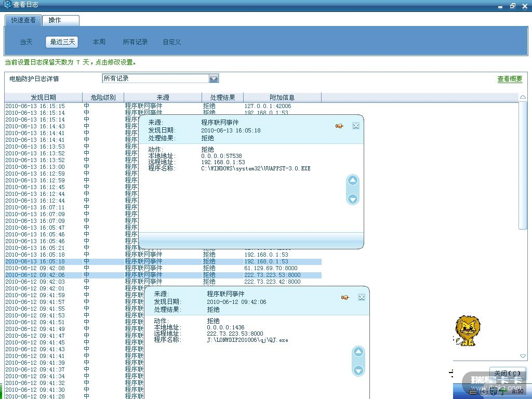Viewport: 532px width, 399px height.
Task: Sort by 来源 column header
Action: (163, 97)
